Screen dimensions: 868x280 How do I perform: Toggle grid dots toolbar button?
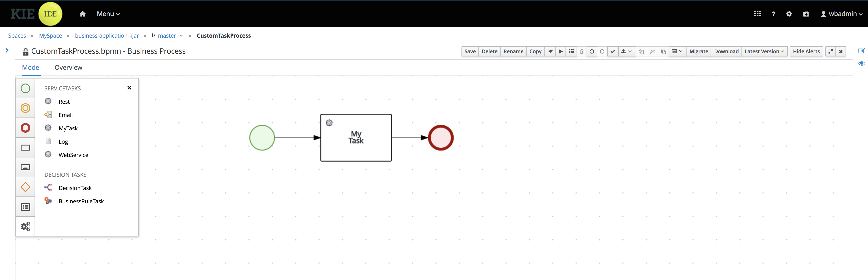[x=571, y=51]
